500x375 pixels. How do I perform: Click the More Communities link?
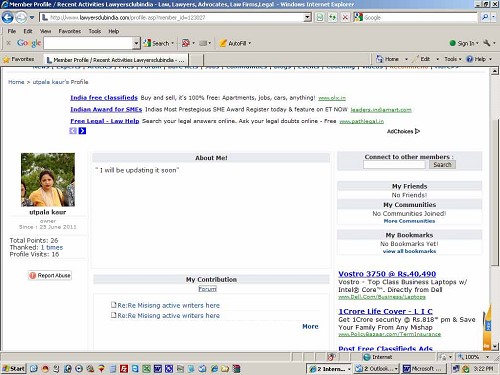tap(409, 221)
